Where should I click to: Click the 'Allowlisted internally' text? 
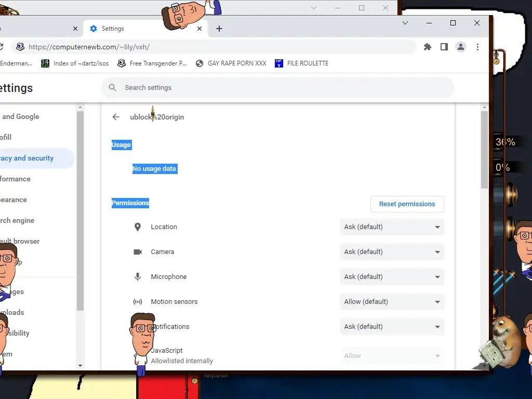click(x=182, y=361)
